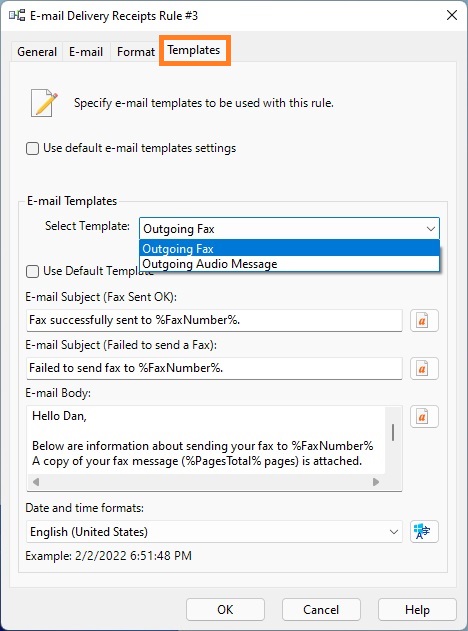The width and height of the screenshot is (468, 631).
Task: Go to the E-mail tab
Action: click(x=86, y=52)
